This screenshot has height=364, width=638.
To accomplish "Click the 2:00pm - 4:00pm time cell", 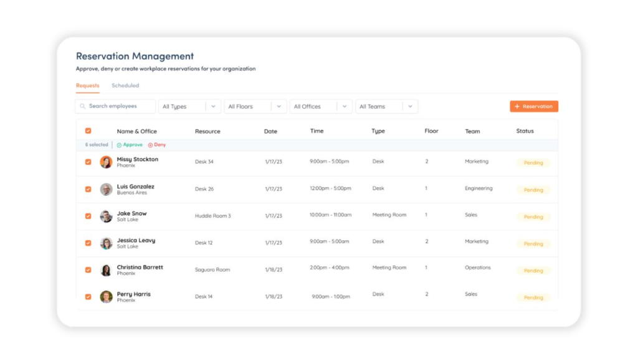I will pyautogui.click(x=330, y=268).
